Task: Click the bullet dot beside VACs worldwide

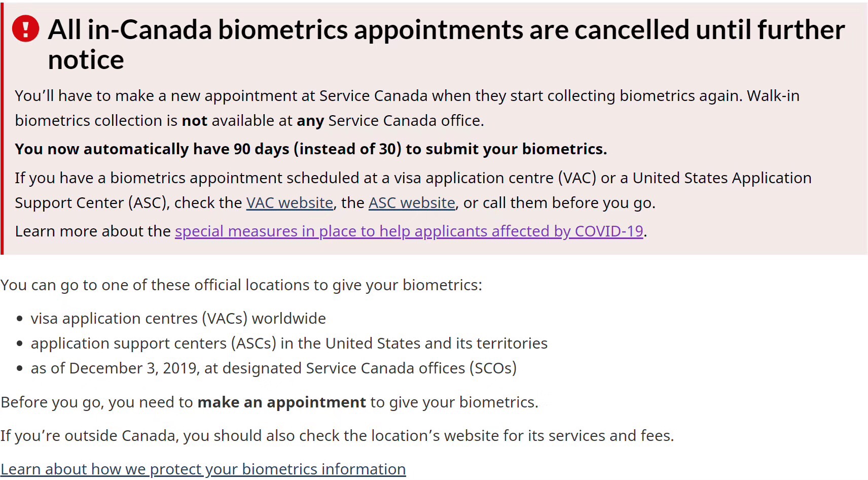Action: pos(20,319)
